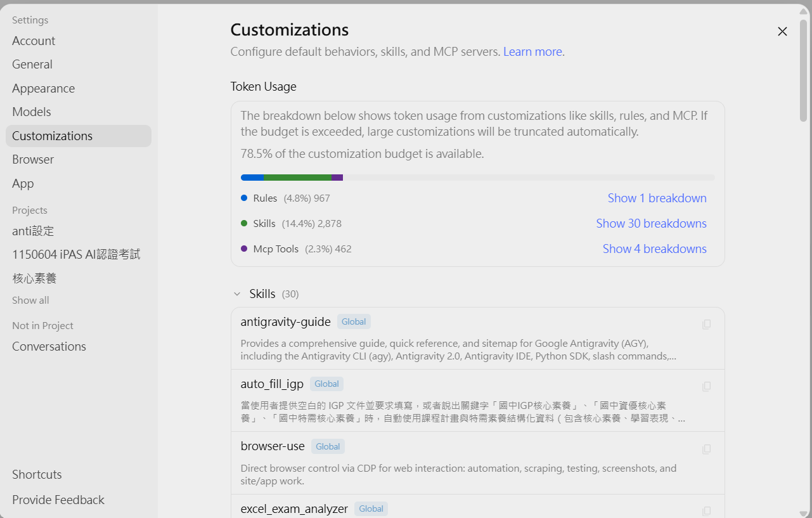Click the Token Usage heading
The height and width of the screenshot is (518, 812).
coord(263,86)
